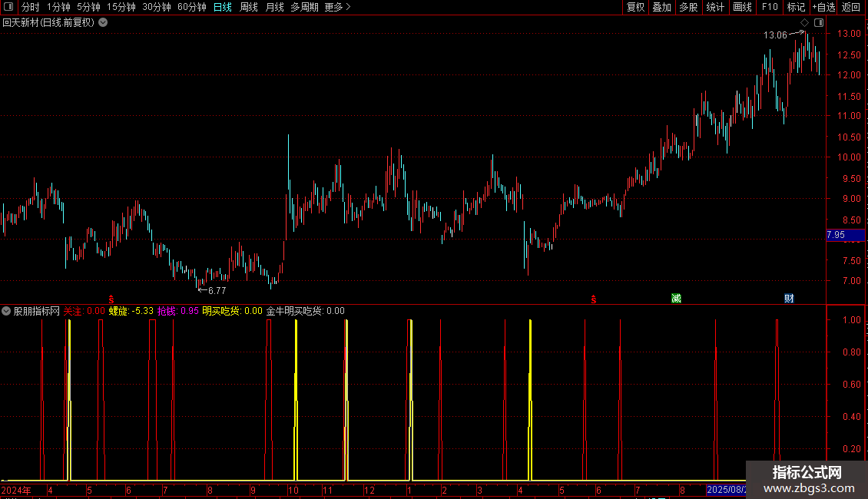Image resolution: width=868 pixels, height=499 pixels.
Task: Open the 复权 adjustment menu
Action: click(x=635, y=7)
